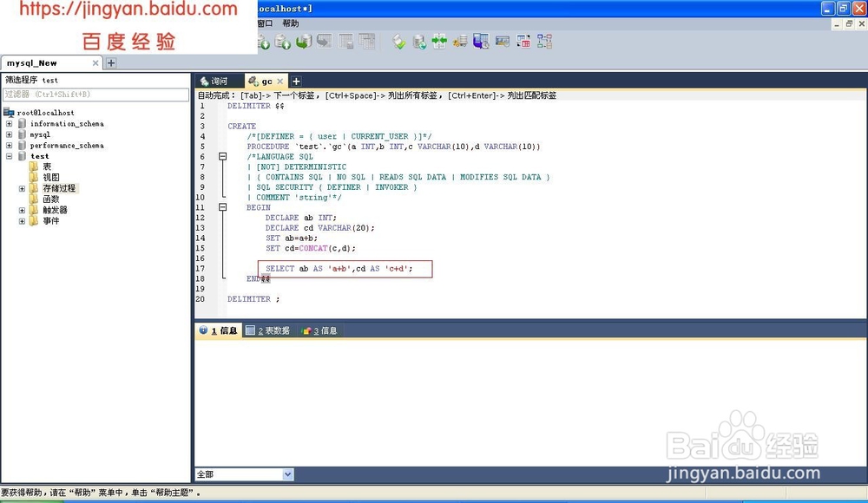Viewport: 868px width, 503px height.
Task: Open the 全部 dropdown at bottom left
Action: point(286,474)
